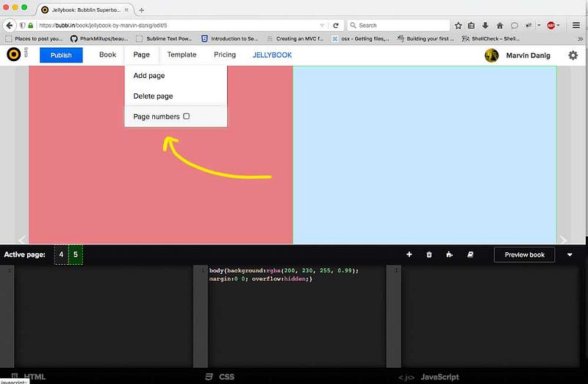Show more bookmarks with the double chevron
Image resolution: width=588 pixels, height=384 pixels.
click(x=580, y=39)
